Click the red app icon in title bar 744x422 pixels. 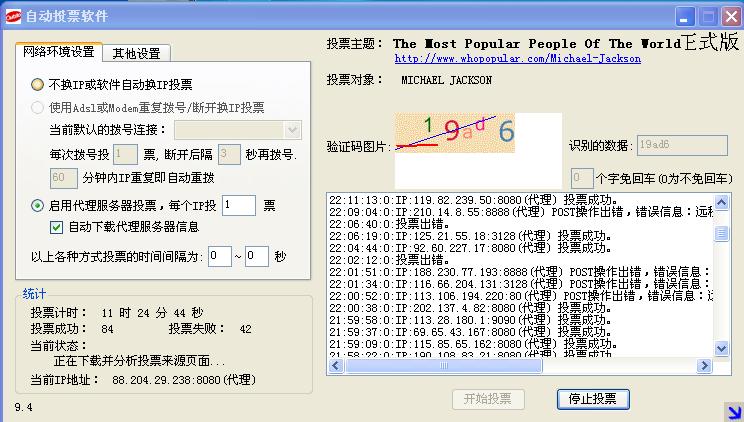pyautogui.click(x=13, y=16)
